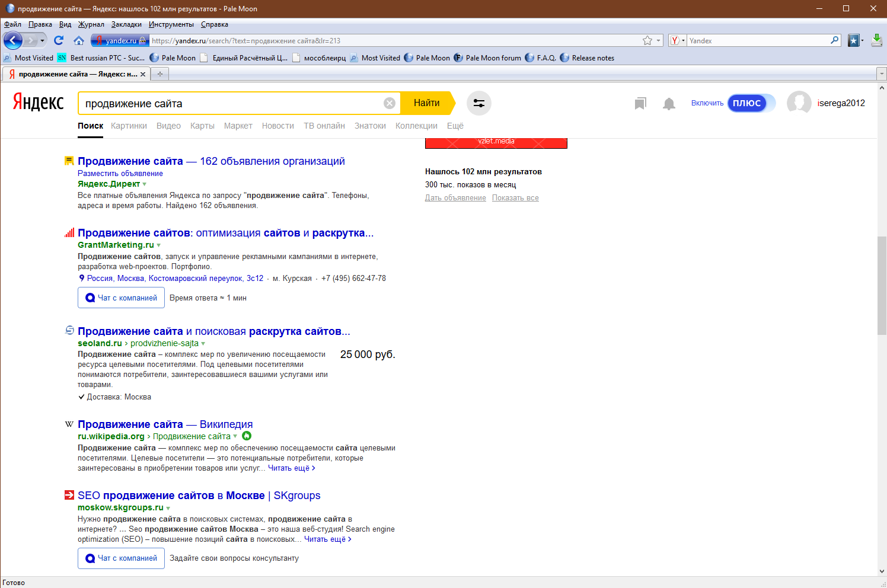Open the search engine selector dropdown

click(x=677, y=40)
